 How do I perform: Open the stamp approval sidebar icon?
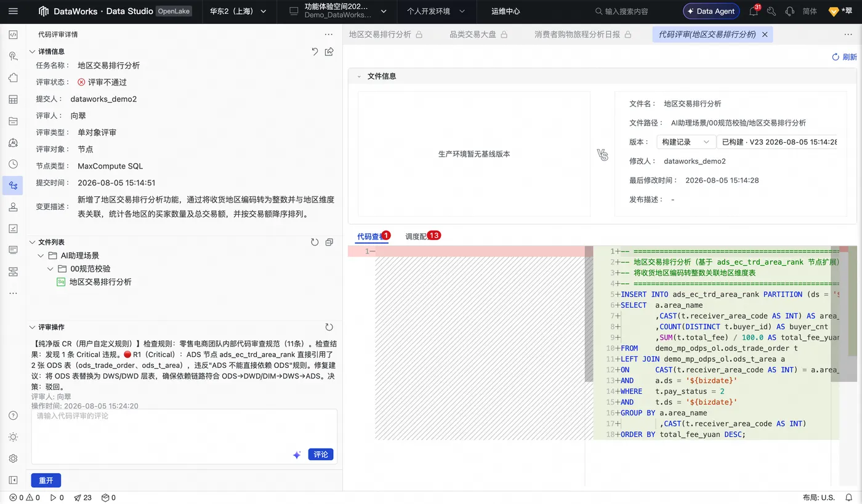pos(13,207)
